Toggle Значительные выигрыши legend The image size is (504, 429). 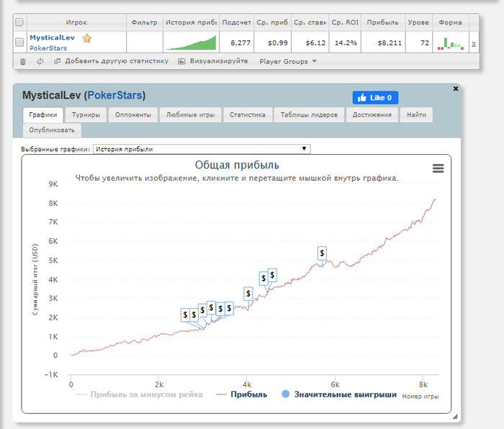pos(339,394)
